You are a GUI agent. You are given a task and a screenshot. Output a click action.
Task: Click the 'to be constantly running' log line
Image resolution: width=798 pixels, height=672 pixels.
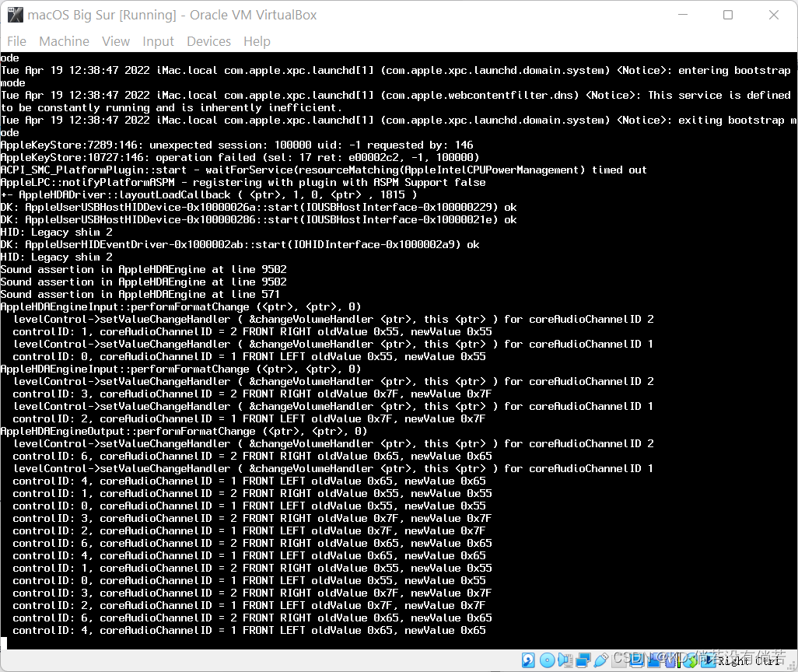171,108
